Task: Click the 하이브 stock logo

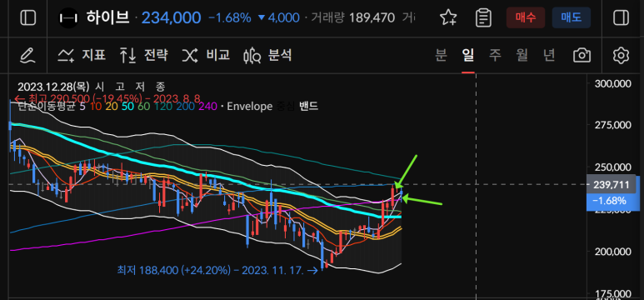Action: tap(68, 18)
